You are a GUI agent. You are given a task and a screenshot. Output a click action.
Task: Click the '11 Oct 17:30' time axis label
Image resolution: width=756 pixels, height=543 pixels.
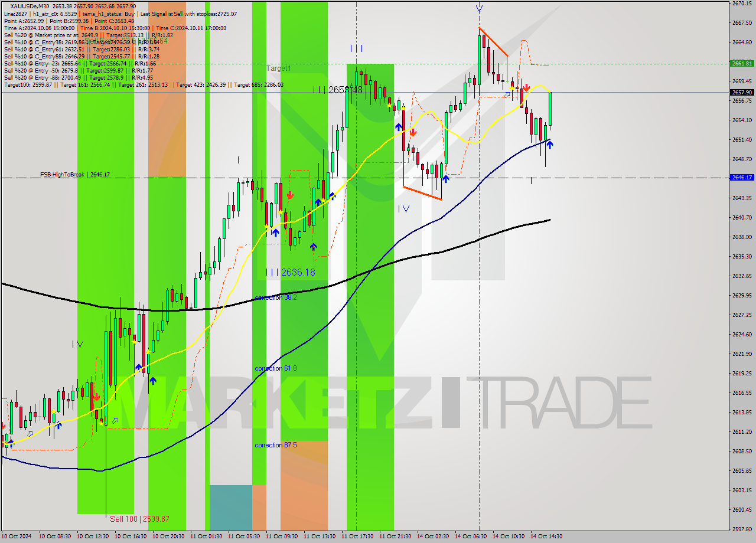(359, 537)
